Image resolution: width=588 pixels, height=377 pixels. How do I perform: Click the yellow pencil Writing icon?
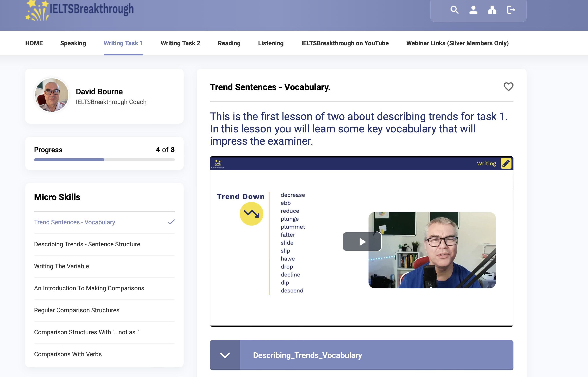pyautogui.click(x=506, y=163)
